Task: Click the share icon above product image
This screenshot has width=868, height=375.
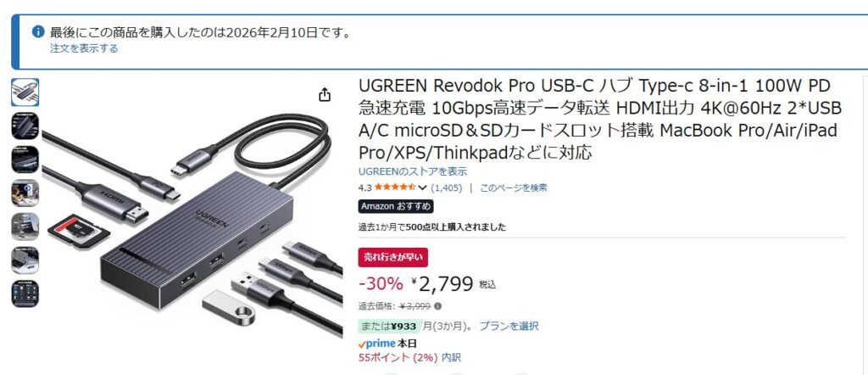Action: pos(325,95)
